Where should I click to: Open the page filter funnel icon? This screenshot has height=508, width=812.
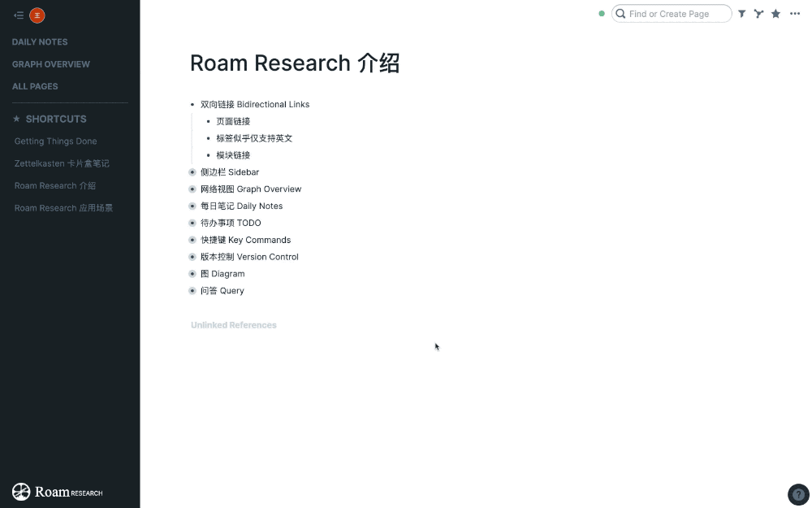point(741,14)
